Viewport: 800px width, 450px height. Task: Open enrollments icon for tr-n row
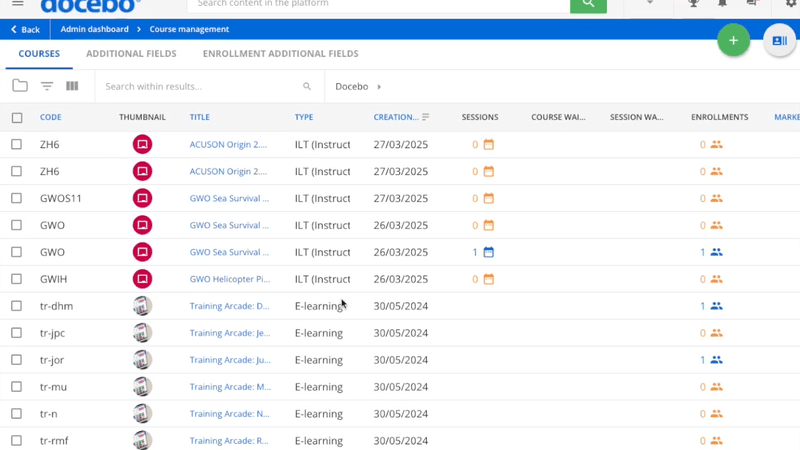[716, 414]
